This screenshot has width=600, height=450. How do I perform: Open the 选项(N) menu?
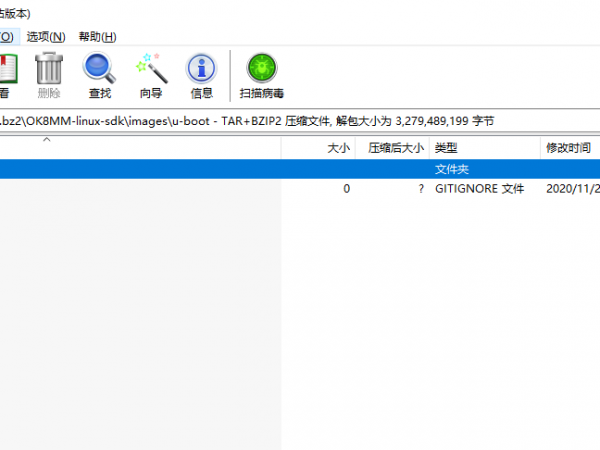46,36
